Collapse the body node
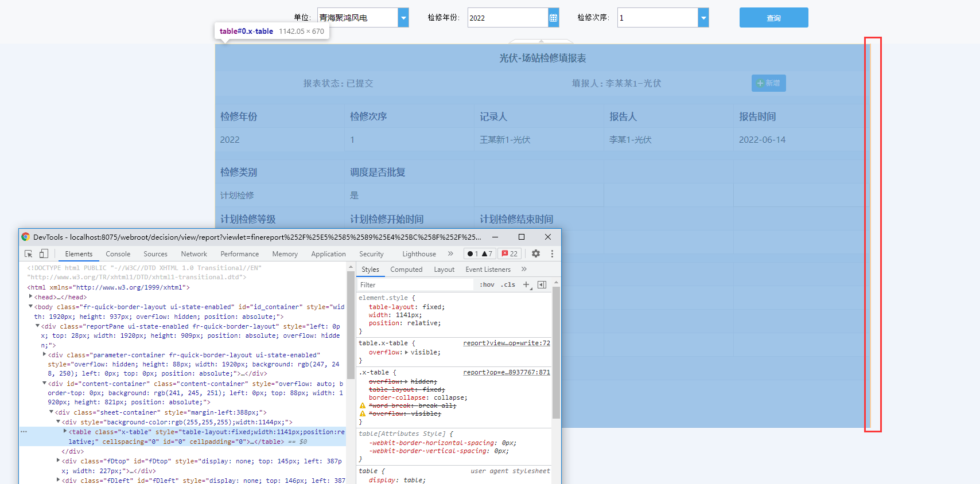Viewport: 980px width, 484px height. click(x=30, y=307)
